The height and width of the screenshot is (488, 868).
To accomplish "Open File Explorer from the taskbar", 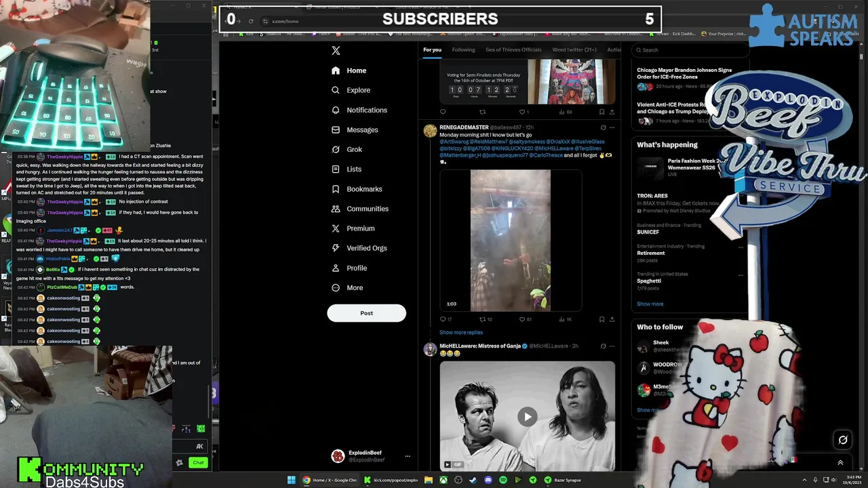I will [x=429, y=480].
